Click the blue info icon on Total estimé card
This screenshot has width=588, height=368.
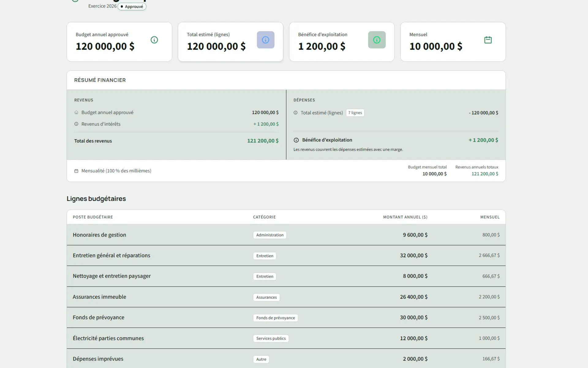coord(265,40)
